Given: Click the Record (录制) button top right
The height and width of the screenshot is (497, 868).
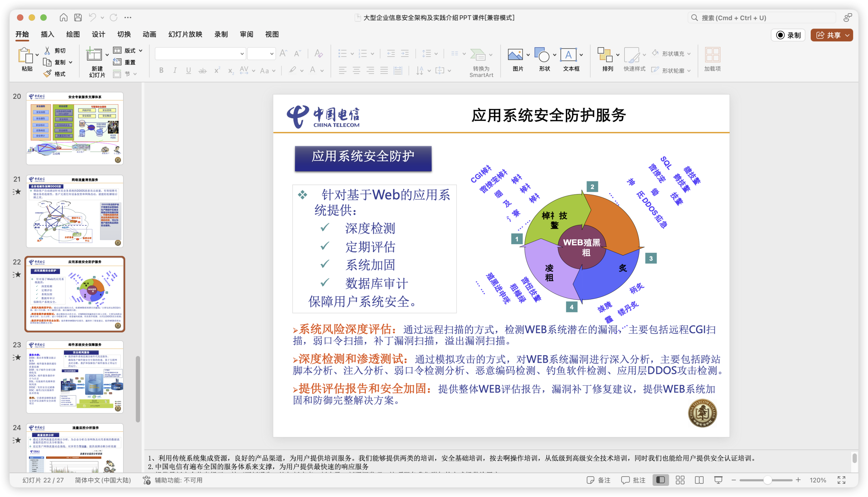Looking at the screenshot, I should [x=788, y=35].
